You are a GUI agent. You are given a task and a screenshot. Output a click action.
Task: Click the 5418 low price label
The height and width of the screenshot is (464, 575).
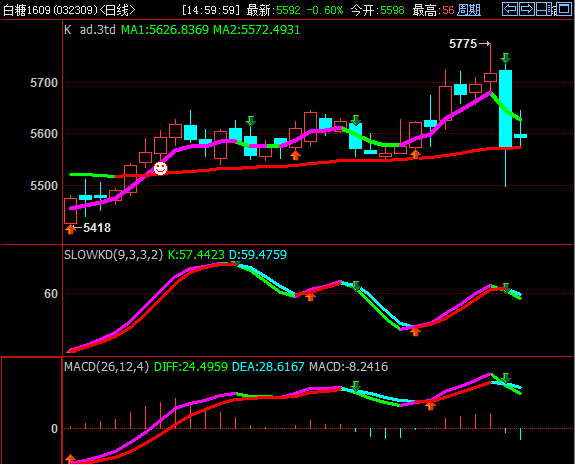pyautogui.click(x=97, y=228)
